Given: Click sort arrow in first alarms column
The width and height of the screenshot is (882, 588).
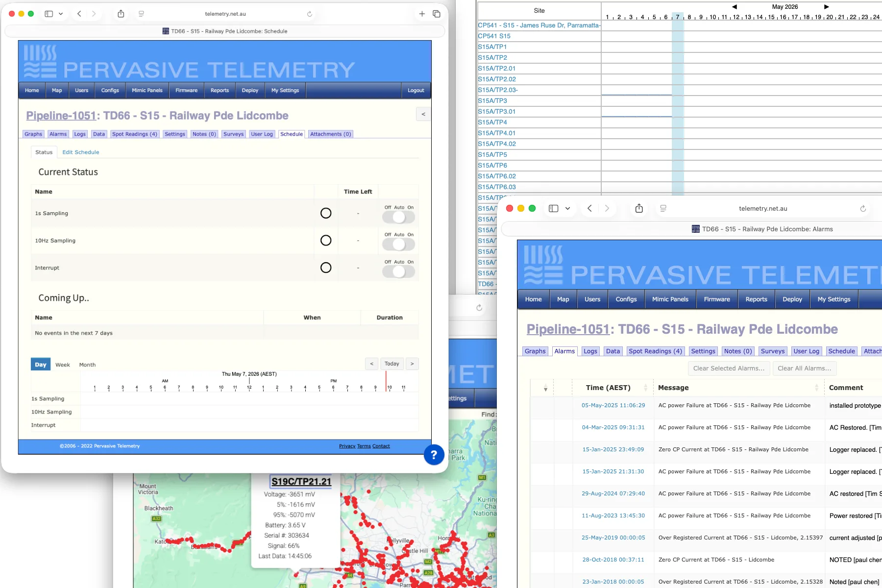Looking at the screenshot, I should tap(545, 389).
